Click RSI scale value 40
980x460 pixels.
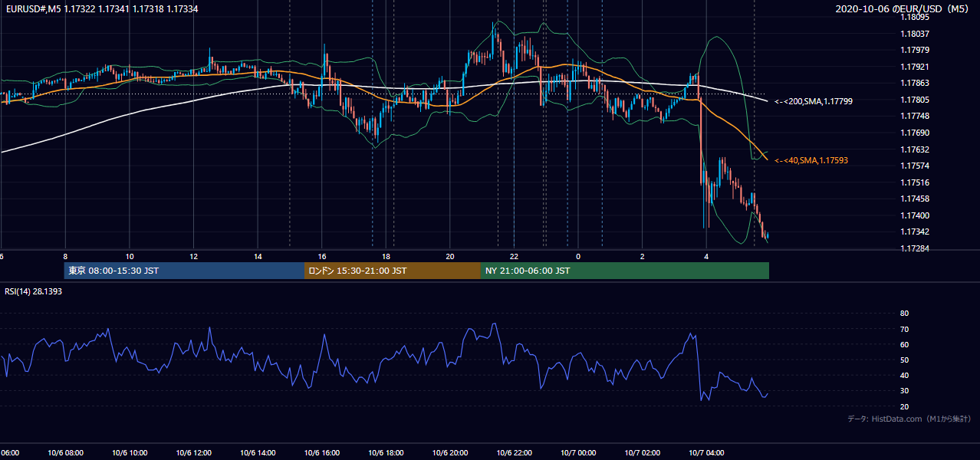(x=904, y=375)
